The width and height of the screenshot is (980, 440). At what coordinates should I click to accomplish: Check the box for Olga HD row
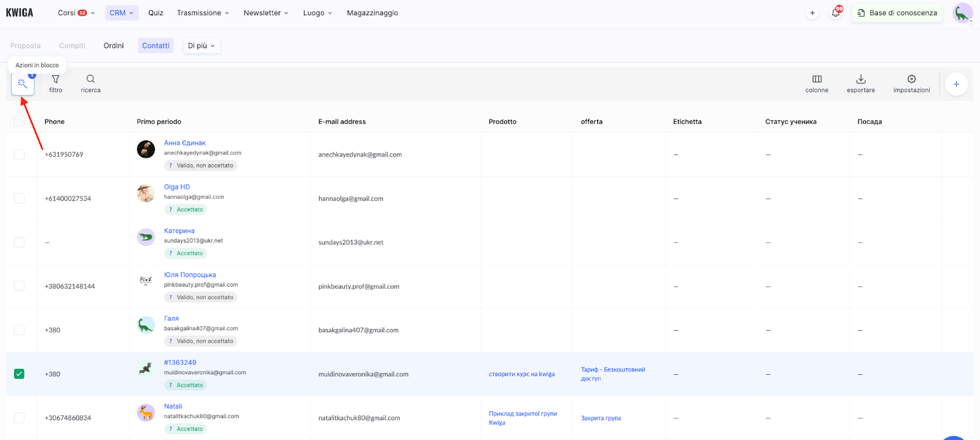[19, 199]
